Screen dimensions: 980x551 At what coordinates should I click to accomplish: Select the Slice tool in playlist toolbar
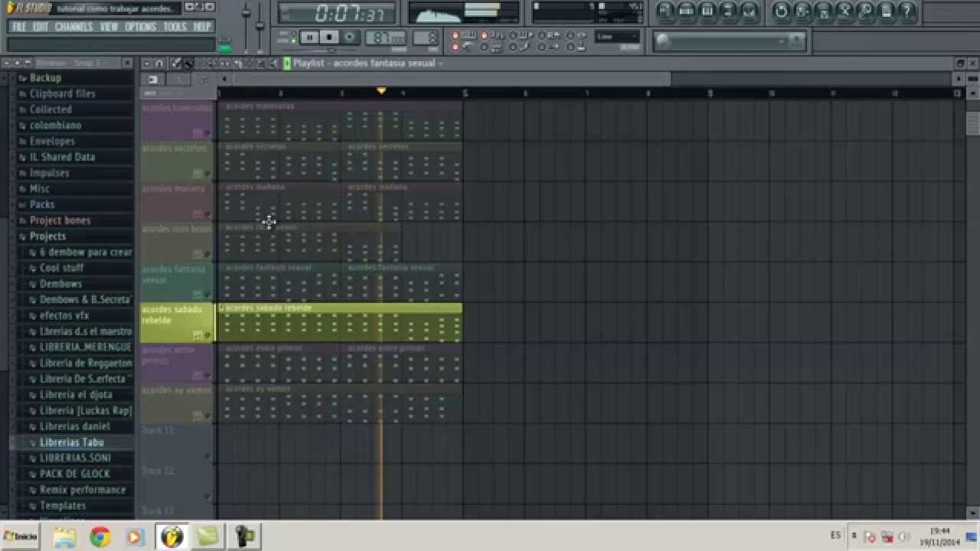pos(237,64)
